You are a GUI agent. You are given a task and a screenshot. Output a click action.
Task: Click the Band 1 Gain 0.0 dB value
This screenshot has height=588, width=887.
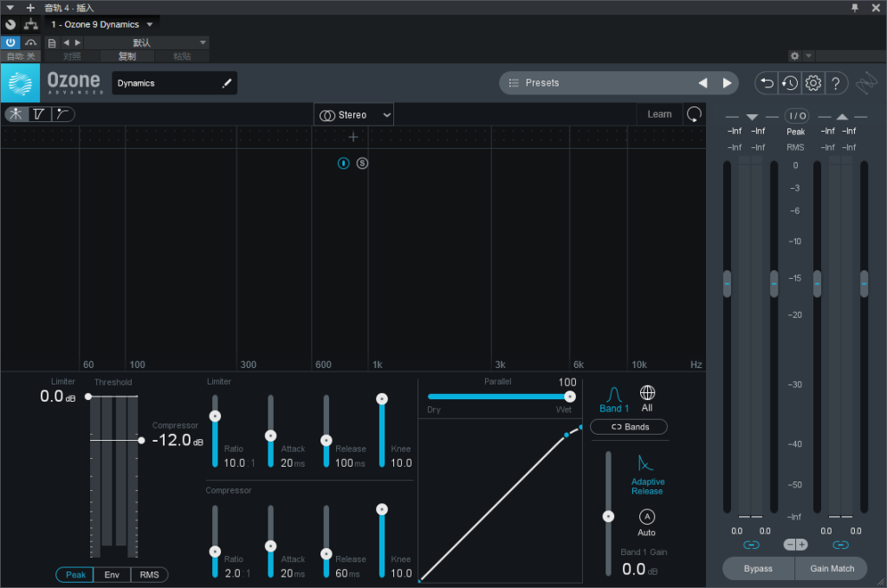[x=639, y=569]
